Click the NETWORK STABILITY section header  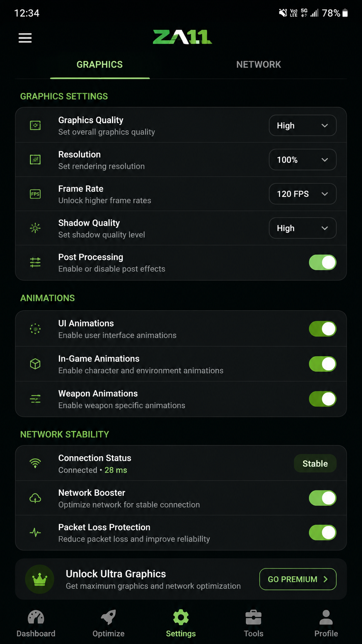coord(65,434)
